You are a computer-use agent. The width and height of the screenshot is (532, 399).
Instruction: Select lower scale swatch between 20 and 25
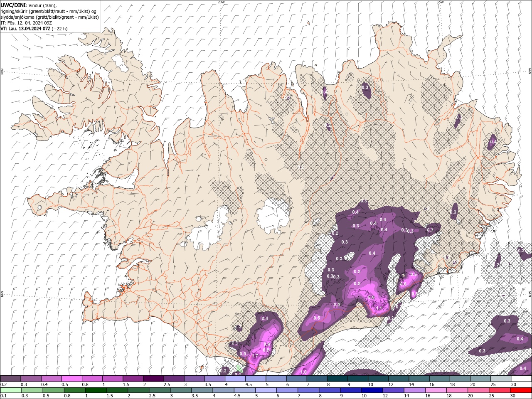click(x=479, y=390)
